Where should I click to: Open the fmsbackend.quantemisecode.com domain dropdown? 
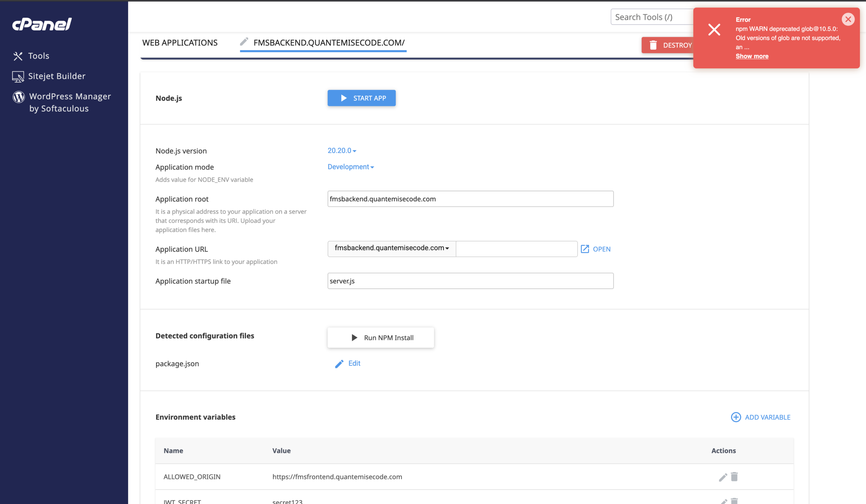(391, 248)
